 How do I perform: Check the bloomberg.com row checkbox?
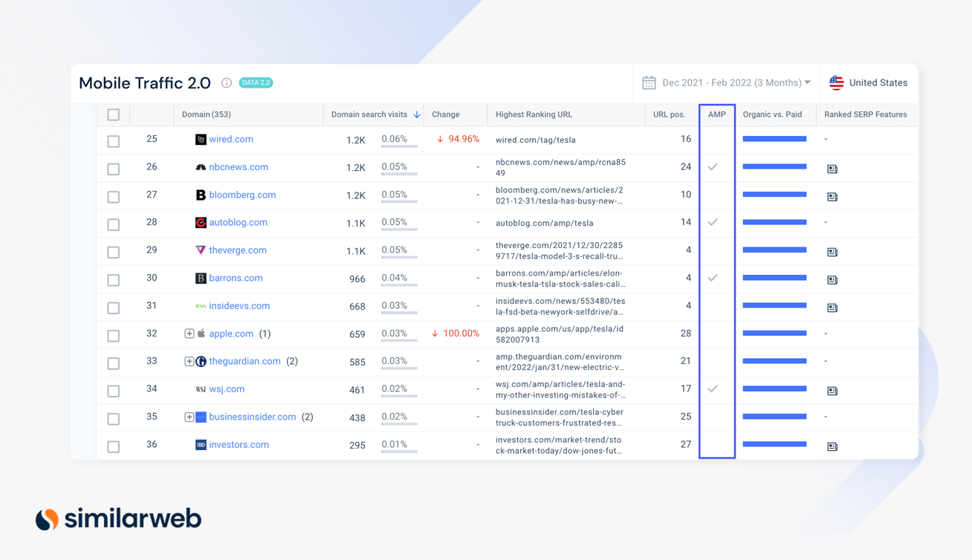[x=114, y=197]
